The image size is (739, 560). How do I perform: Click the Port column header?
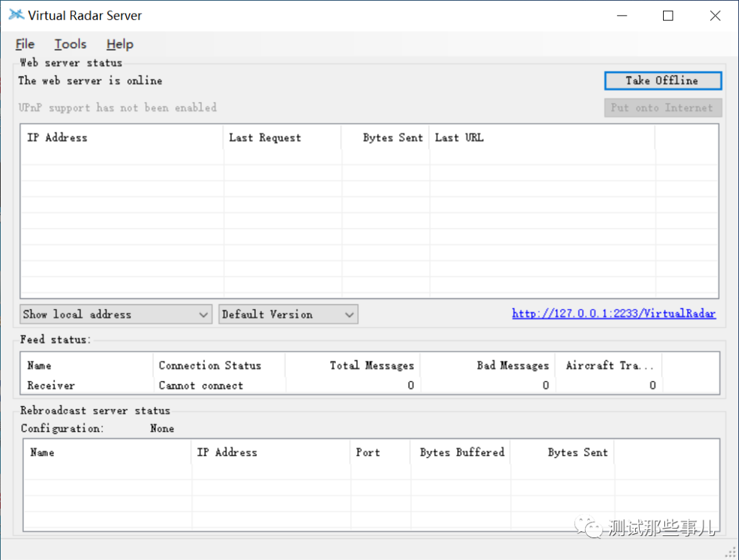point(380,453)
